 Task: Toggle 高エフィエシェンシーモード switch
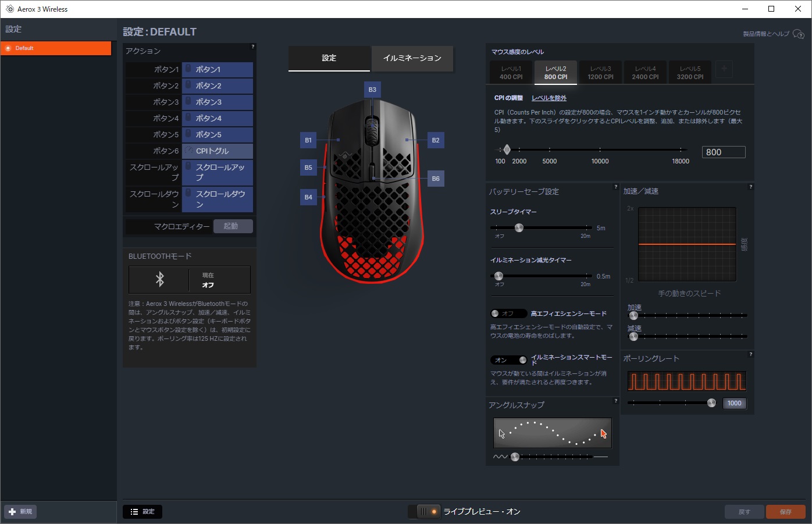(508, 313)
